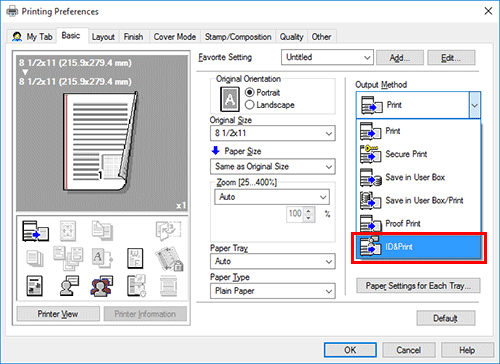Viewport: 500px width, 364px height.
Task: Open the Favorite Setting Untitled dropdown
Action: 327,57
